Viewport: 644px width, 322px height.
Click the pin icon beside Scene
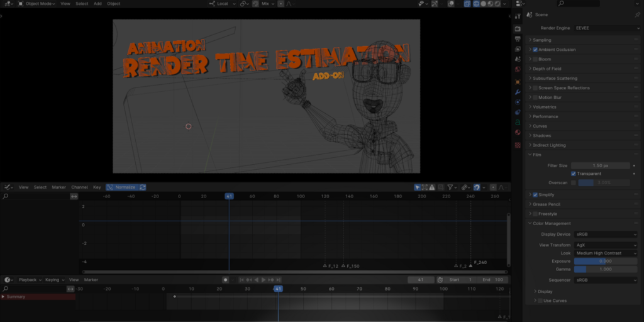(x=637, y=15)
